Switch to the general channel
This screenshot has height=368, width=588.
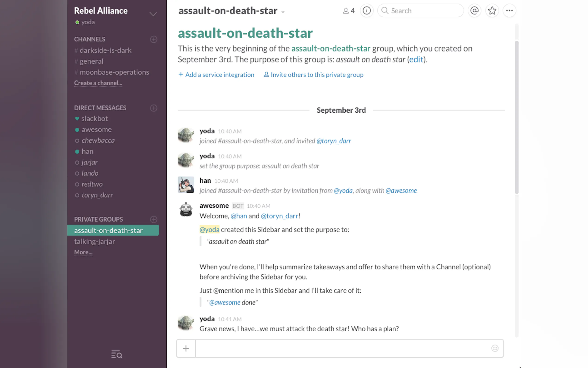[x=91, y=61]
